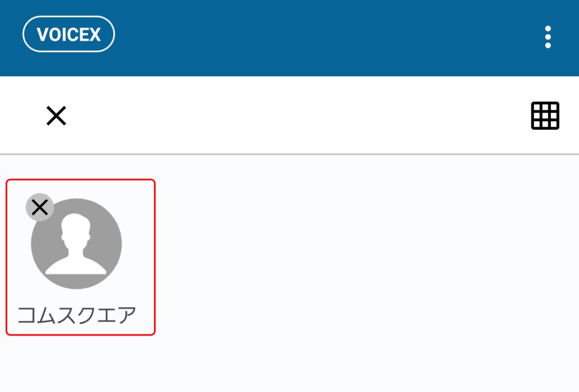Cancel the selection using the toolbar X
The height and width of the screenshot is (392, 579).
click(x=56, y=115)
